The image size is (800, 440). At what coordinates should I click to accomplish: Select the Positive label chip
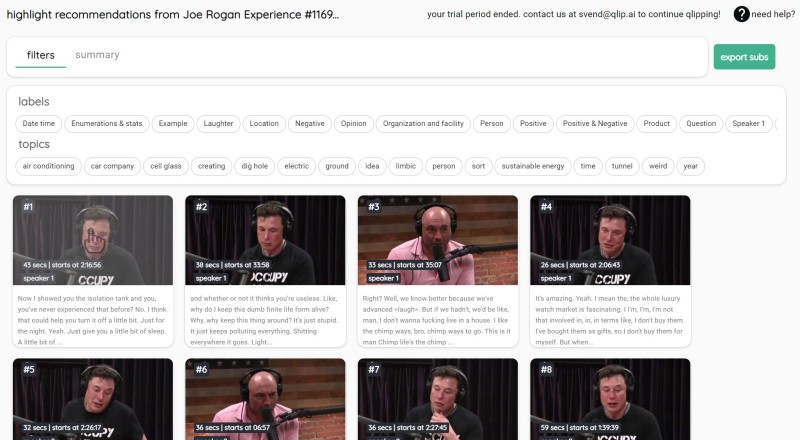pos(533,124)
